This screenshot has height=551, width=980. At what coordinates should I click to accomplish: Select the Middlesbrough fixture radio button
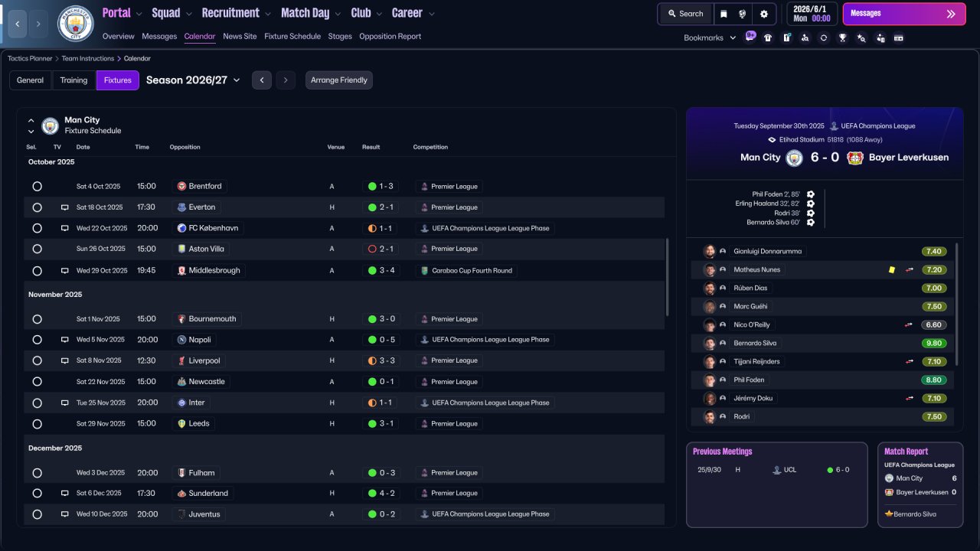37,270
